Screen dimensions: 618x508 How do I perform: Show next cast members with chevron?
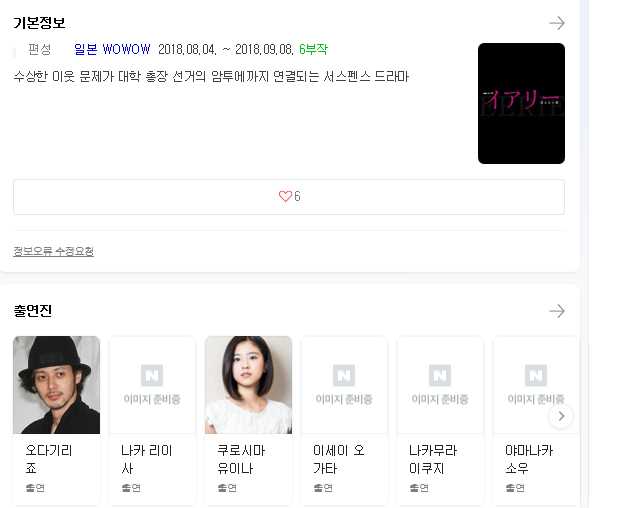point(561,416)
